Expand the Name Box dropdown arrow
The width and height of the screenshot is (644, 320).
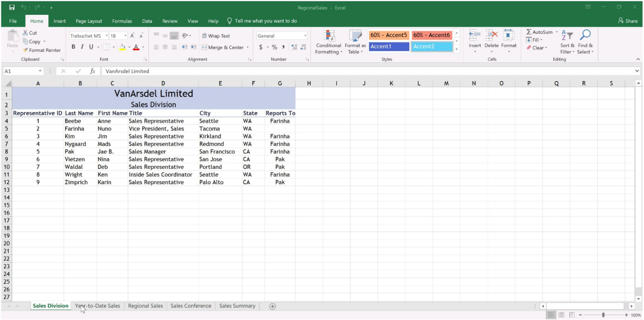(x=40, y=71)
